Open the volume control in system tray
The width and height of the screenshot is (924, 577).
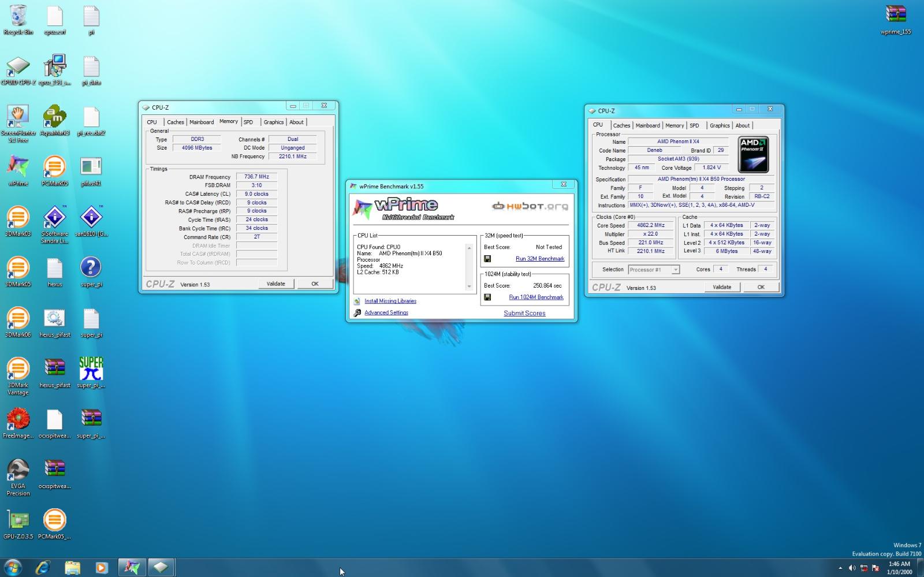852,568
